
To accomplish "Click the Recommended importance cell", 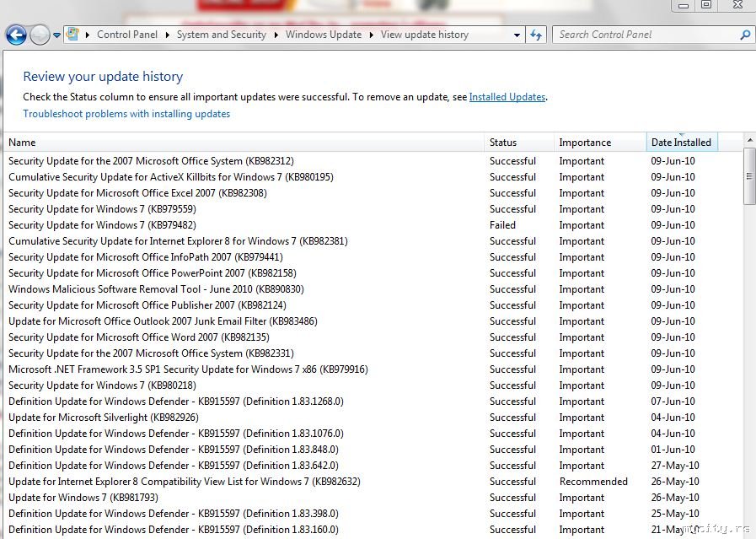I will pos(593,481).
